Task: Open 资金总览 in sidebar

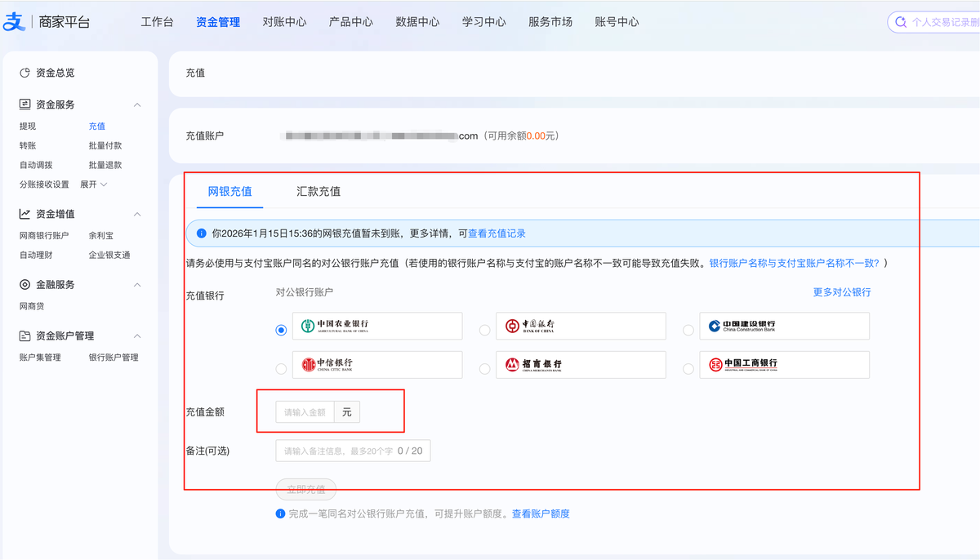Action: (x=55, y=73)
